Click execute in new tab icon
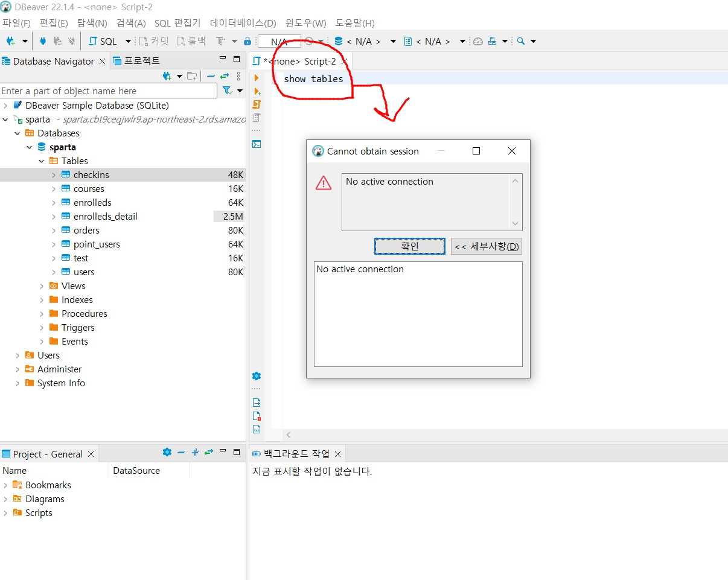728x580 pixels. [x=257, y=92]
